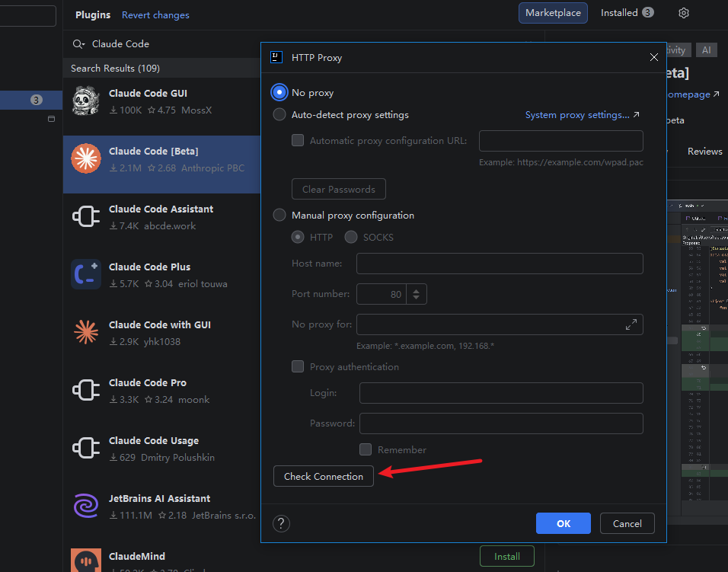The width and height of the screenshot is (728, 572).
Task: Choose the SOCKS proxy type radio
Action: [351, 237]
